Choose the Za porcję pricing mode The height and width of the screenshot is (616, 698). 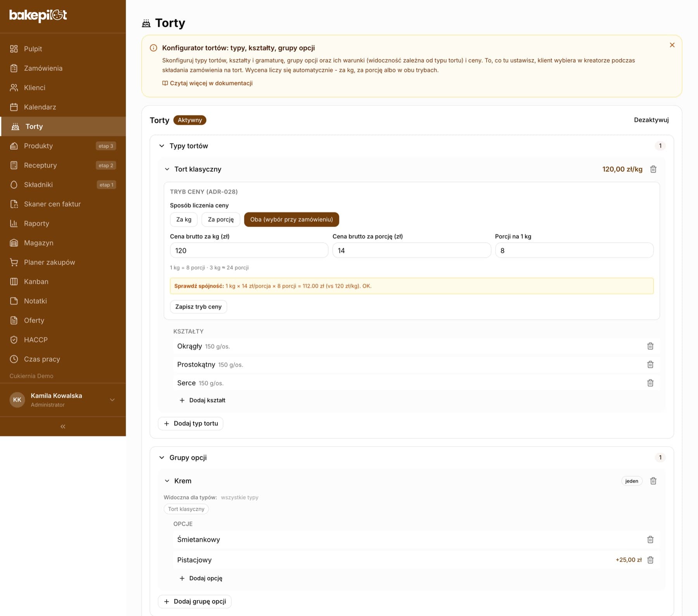221,220
